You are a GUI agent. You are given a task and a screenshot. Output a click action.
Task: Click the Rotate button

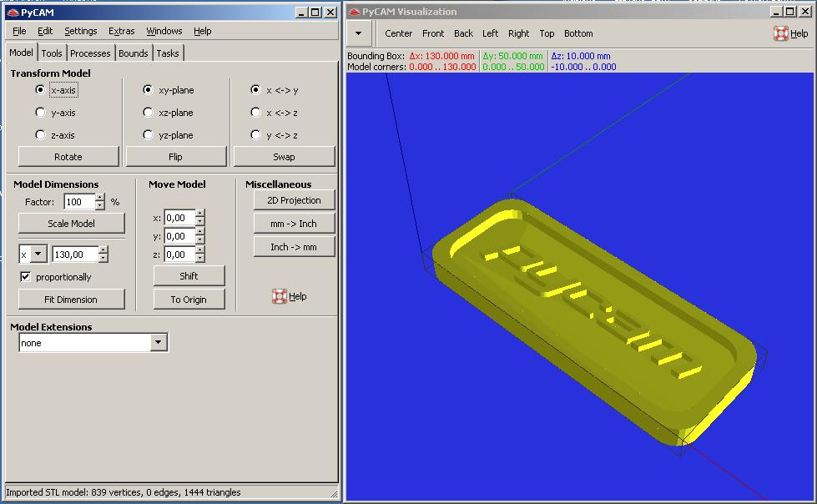68,156
